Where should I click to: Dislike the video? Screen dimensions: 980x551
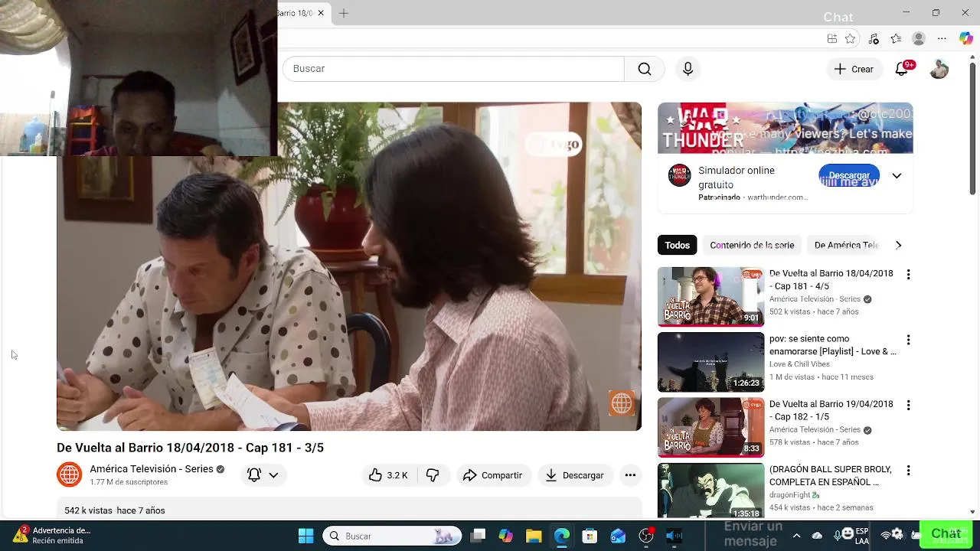click(x=433, y=475)
